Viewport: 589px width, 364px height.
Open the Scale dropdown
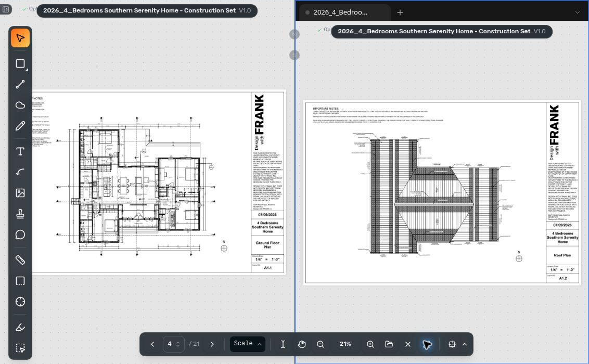pyautogui.click(x=248, y=344)
